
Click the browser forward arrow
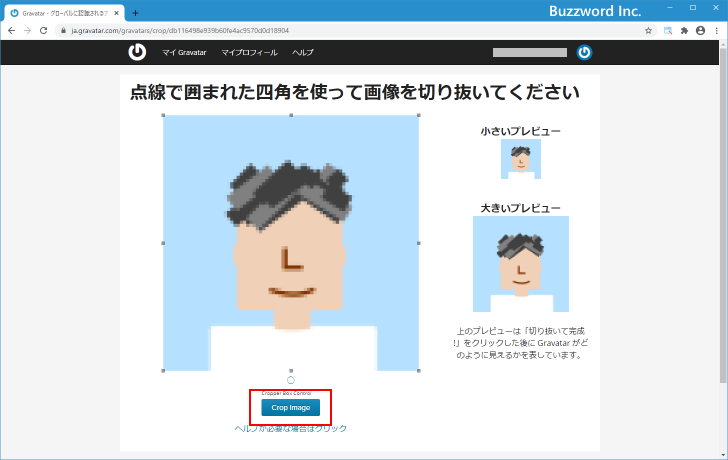click(x=27, y=31)
